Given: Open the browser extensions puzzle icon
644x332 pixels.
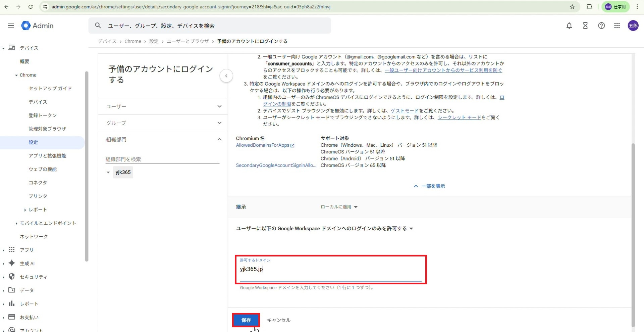Looking at the screenshot, I should [589, 7].
